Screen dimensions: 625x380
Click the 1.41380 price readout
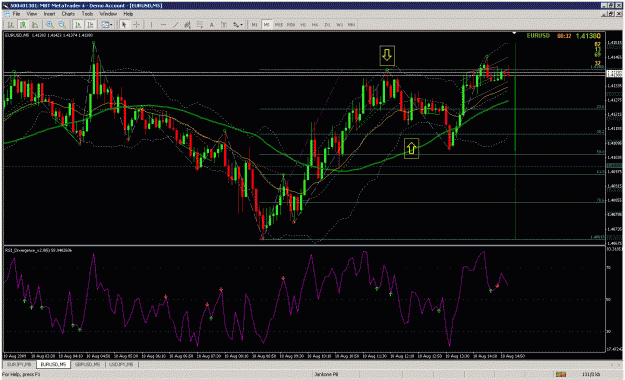(588, 36)
